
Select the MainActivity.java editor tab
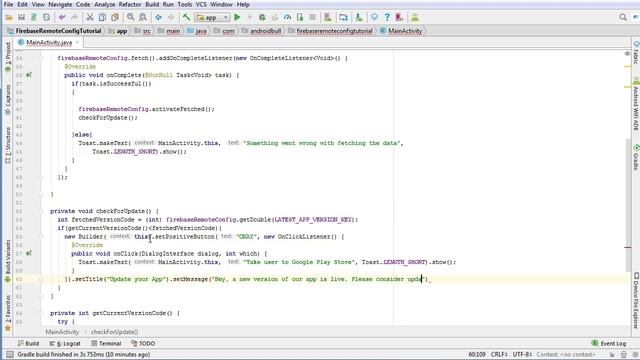(x=49, y=42)
